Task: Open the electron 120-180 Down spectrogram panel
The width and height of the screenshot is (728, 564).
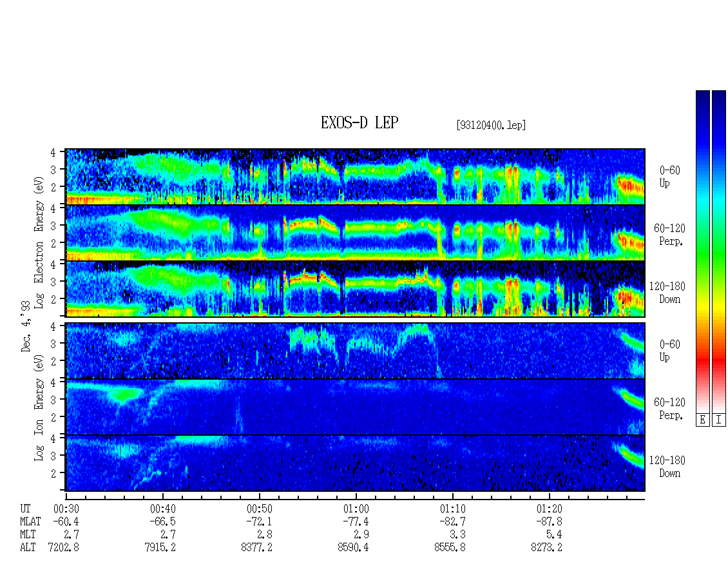Action: [355, 289]
